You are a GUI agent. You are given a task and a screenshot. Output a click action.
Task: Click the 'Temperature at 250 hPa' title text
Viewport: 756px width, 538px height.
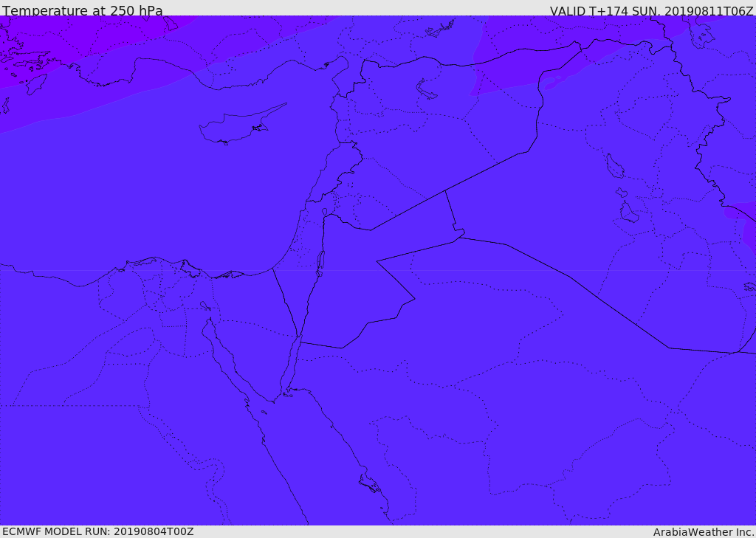pyautogui.click(x=83, y=10)
